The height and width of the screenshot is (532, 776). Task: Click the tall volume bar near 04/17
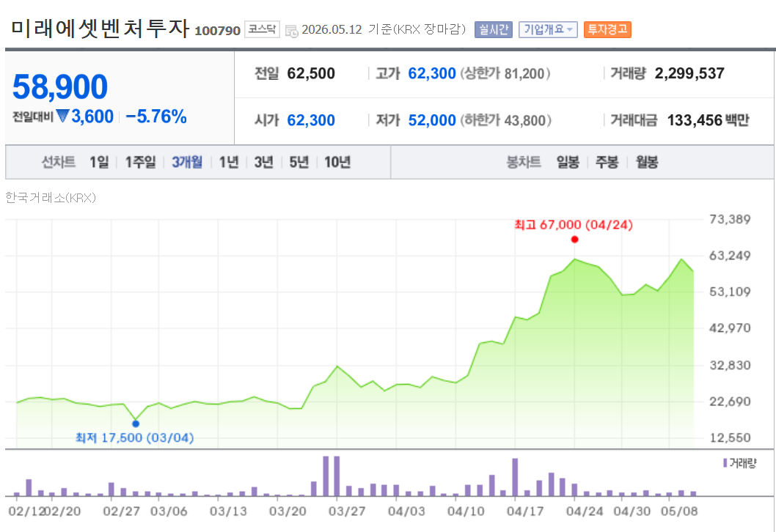click(x=515, y=477)
